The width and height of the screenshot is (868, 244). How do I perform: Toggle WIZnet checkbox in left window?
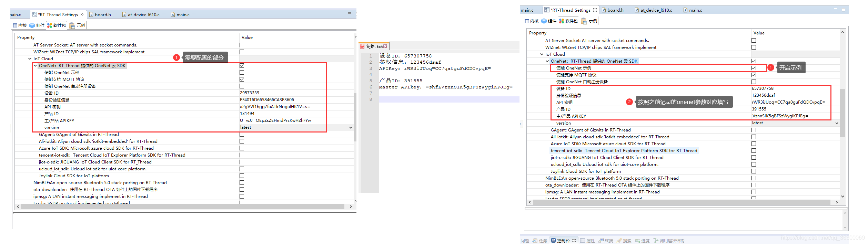(x=242, y=52)
